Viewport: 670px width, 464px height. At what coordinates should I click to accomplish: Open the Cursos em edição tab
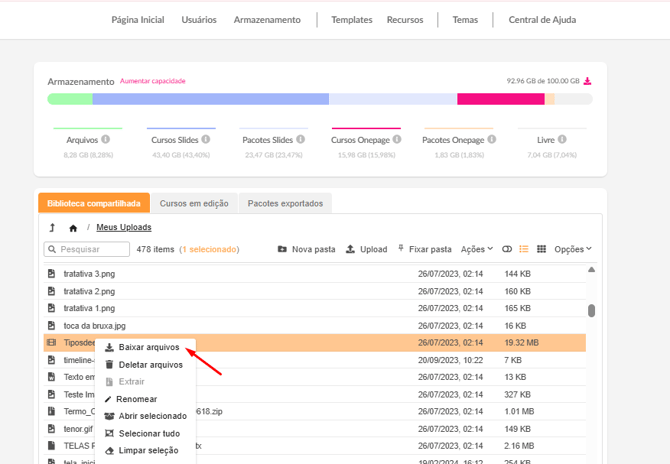(x=194, y=203)
